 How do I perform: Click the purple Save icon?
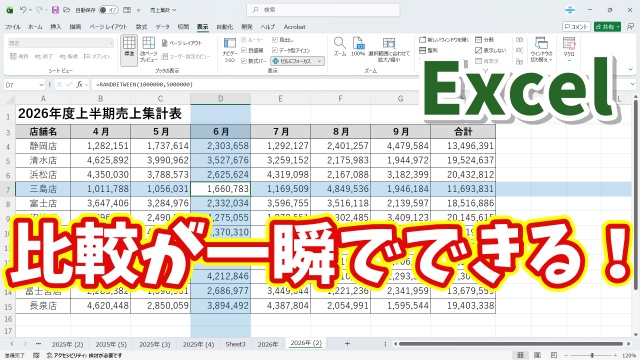pos(55,10)
